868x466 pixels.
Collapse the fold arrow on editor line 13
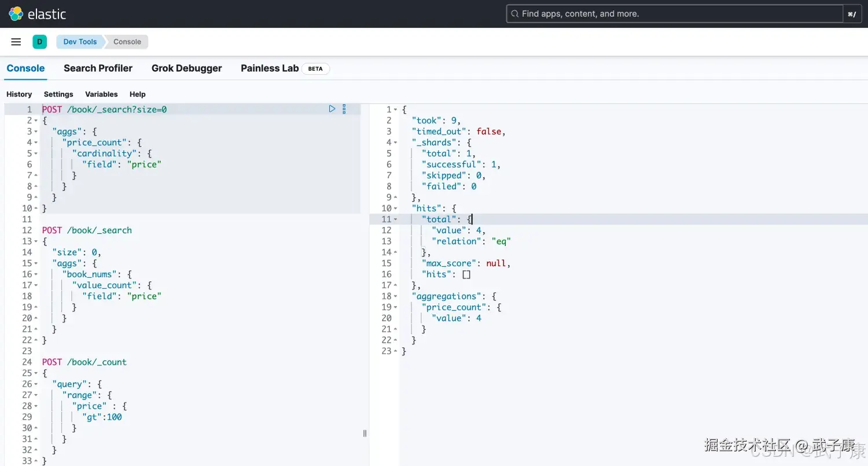coord(36,241)
